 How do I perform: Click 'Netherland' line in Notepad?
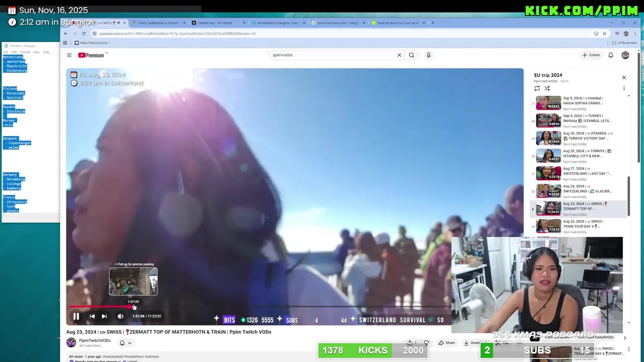13,57
